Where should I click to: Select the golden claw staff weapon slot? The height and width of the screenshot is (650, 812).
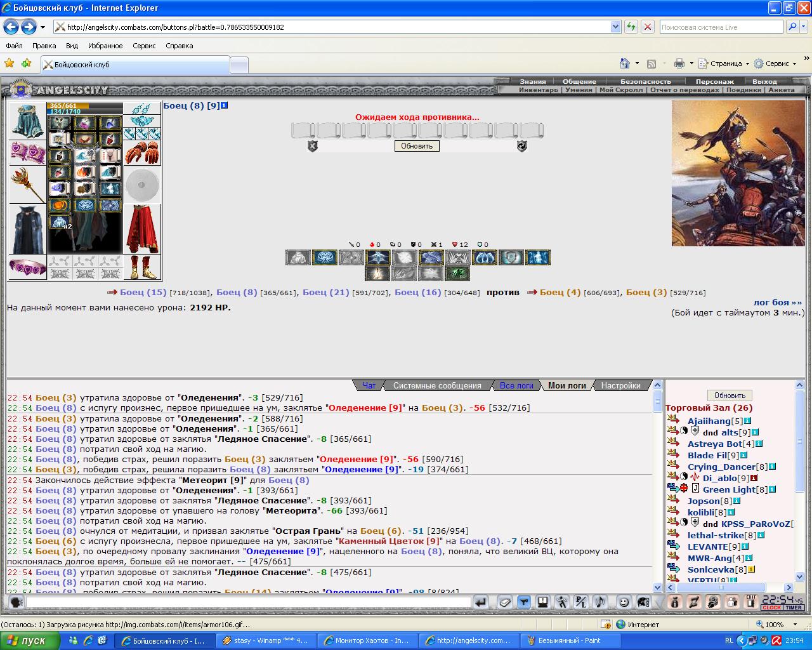click(x=27, y=185)
